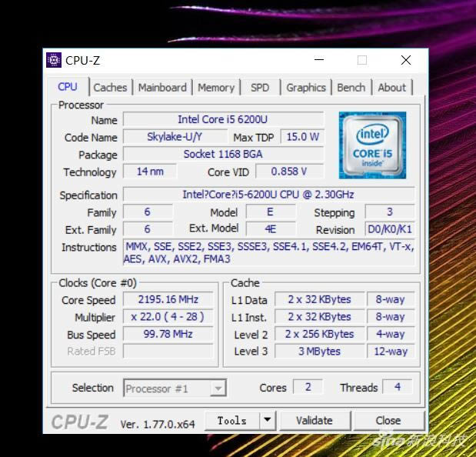
Task: Click the Specification field i5-6200U CPU @ 2.30GHz
Action: pos(268,195)
